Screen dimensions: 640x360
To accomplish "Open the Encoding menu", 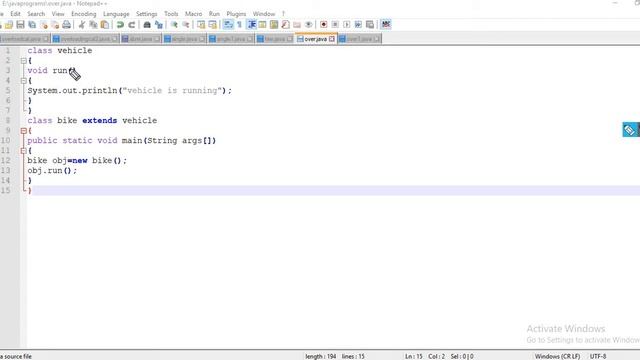I will coord(84,14).
